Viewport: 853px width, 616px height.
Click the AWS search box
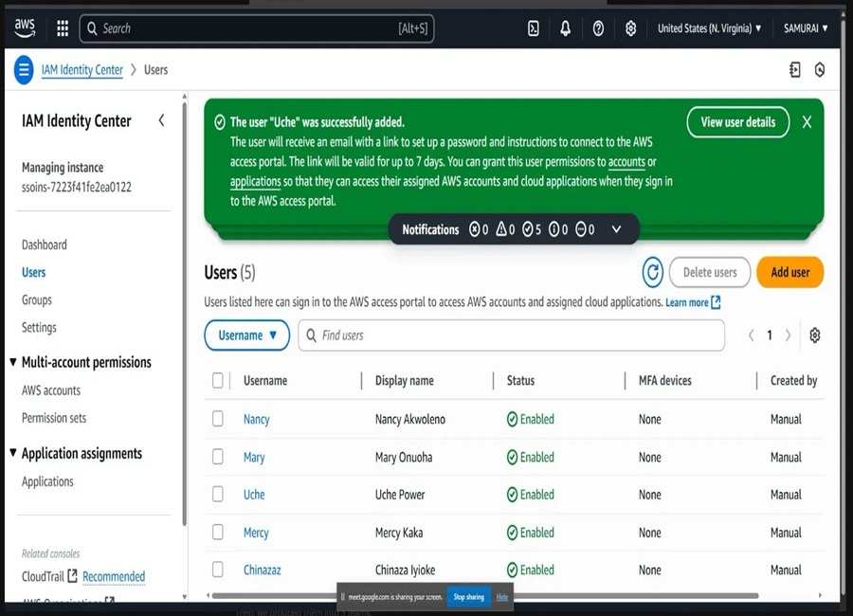[257, 28]
